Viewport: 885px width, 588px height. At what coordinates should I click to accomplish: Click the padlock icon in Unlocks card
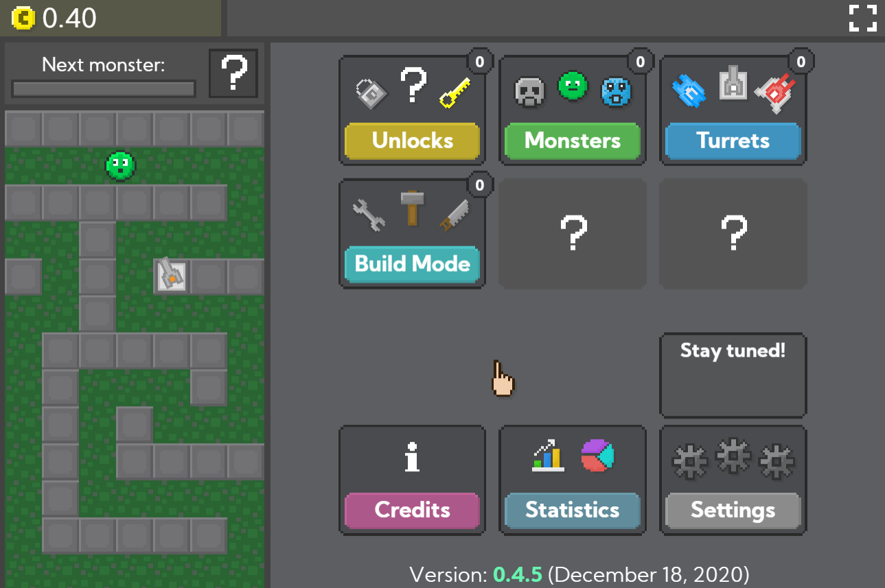[x=371, y=93]
